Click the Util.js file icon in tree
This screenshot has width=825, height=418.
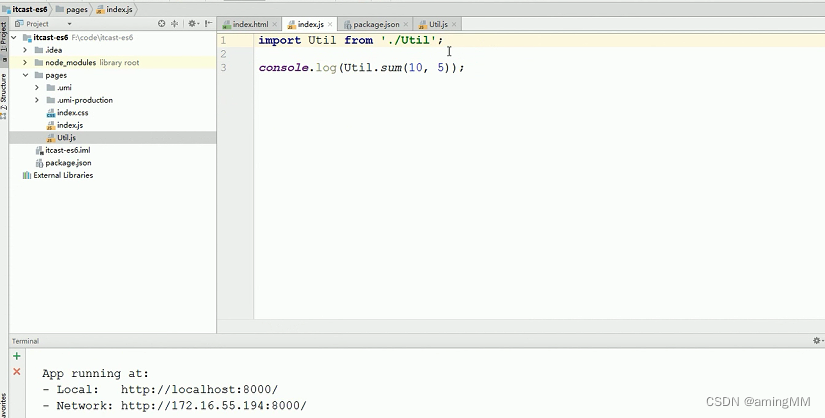pos(51,138)
